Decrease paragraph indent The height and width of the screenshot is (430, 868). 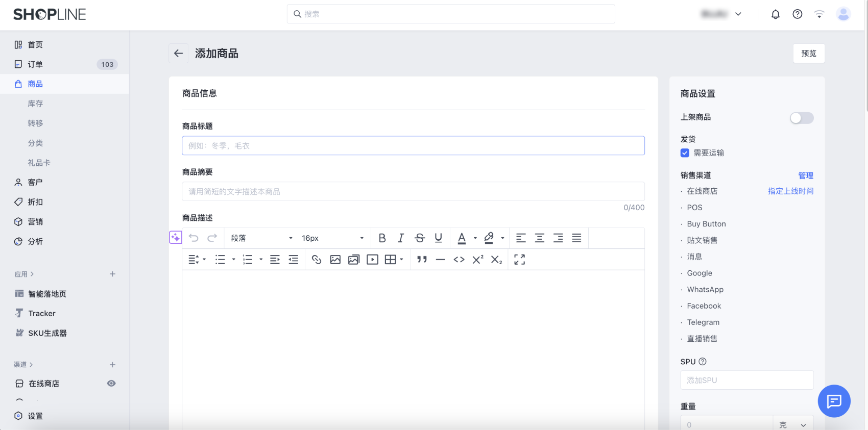(294, 260)
